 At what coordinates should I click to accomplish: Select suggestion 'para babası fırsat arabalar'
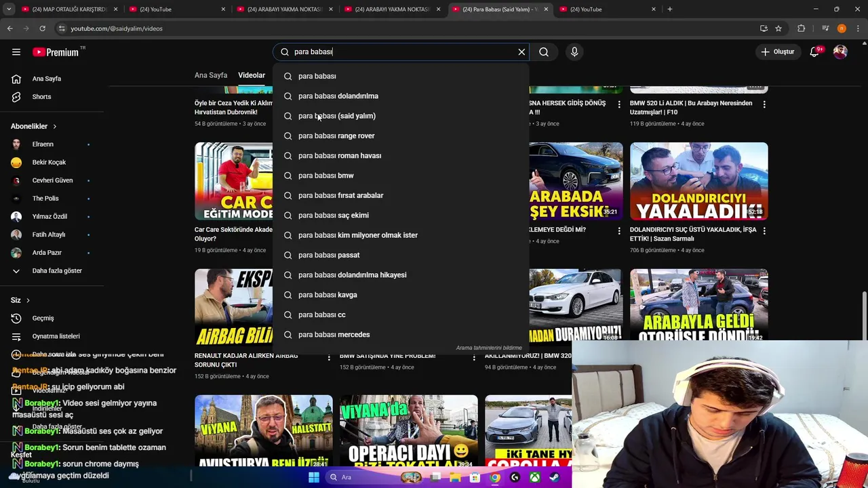click(x=400, y=195)
